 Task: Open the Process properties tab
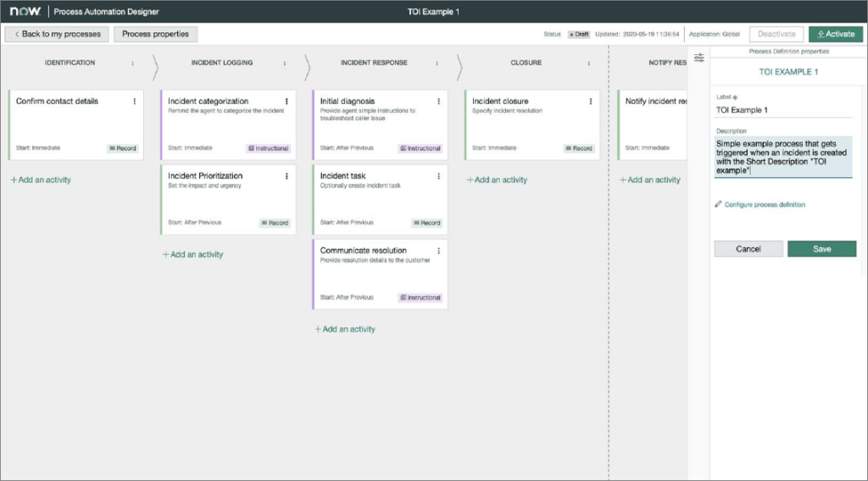(x=154, y=34)
